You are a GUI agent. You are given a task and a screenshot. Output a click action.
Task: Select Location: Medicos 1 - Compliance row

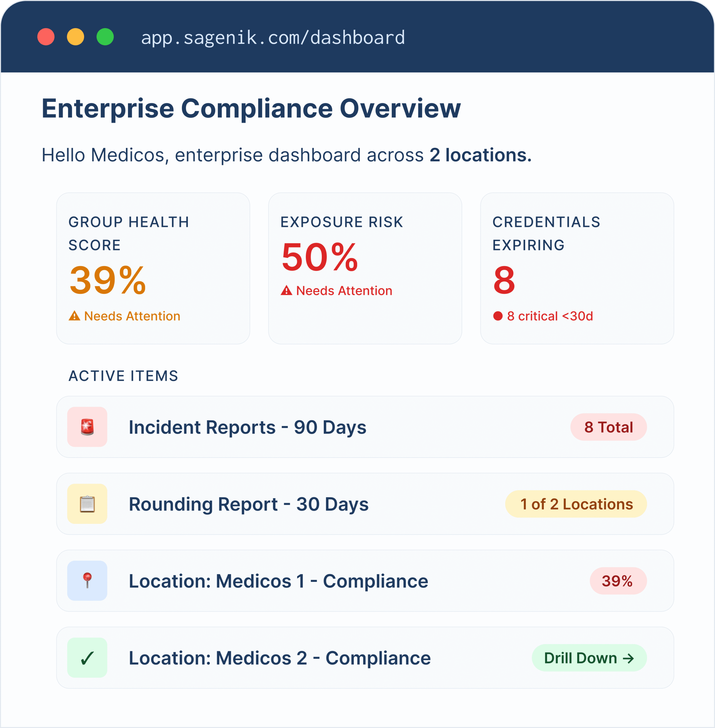(278, 581)
